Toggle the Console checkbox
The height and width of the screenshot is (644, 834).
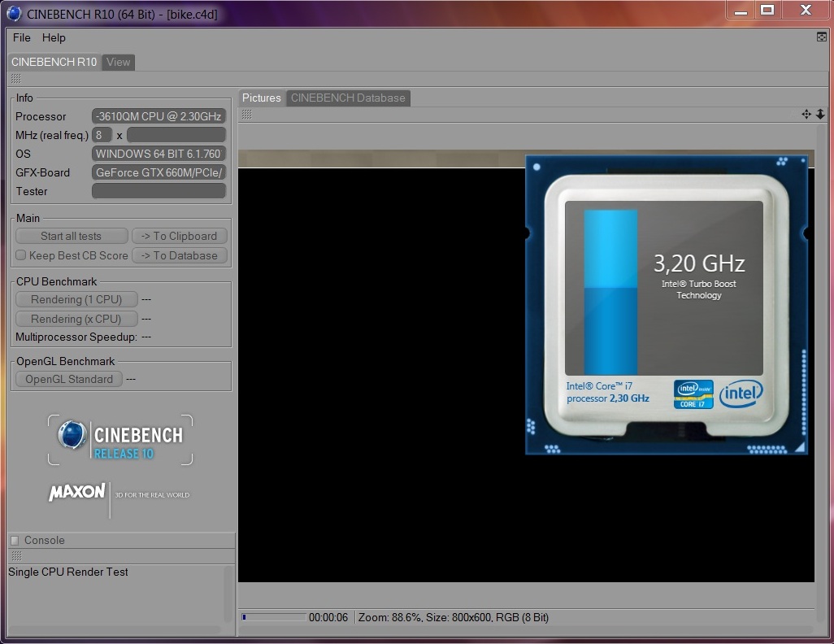[15, 540]
